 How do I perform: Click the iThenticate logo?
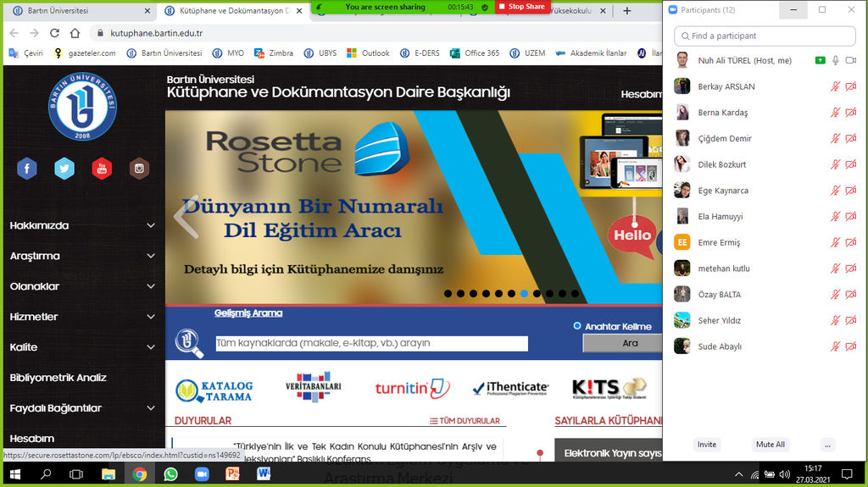(x=510, y=389)
